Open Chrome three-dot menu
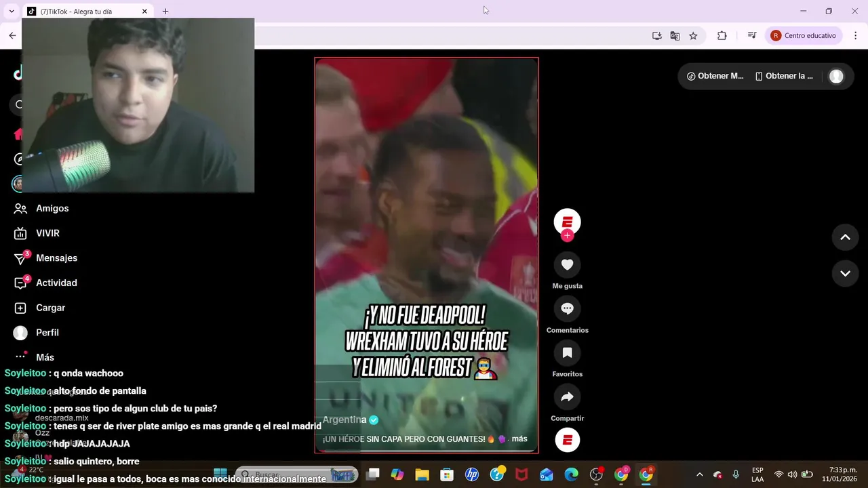 (x=854, y=36)
